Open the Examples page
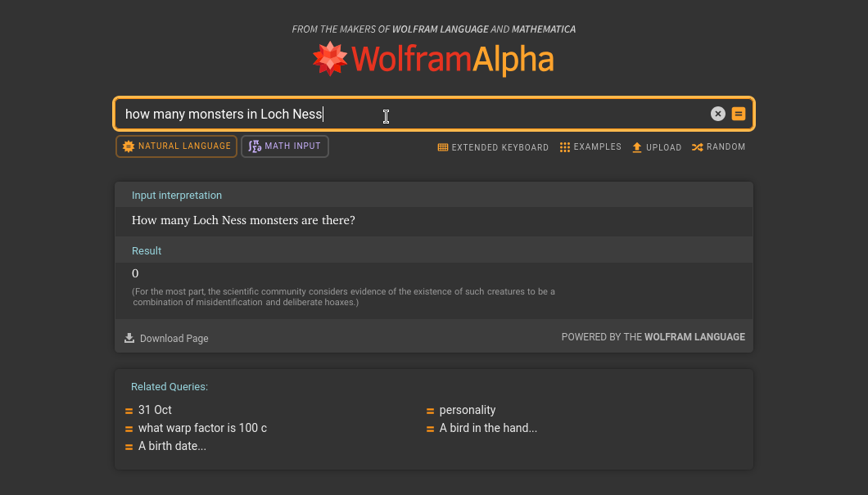Image resolution: width=868 pixels, height=495 pixels. 590,147
